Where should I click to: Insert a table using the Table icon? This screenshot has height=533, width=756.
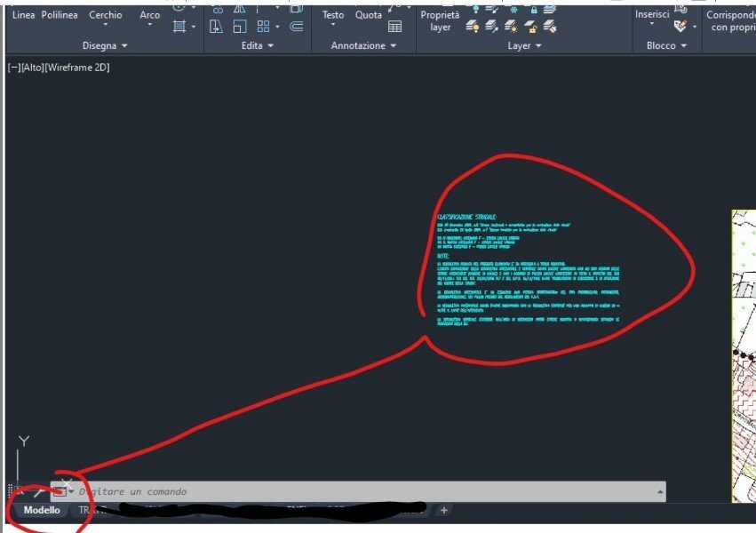click(394, 27)
